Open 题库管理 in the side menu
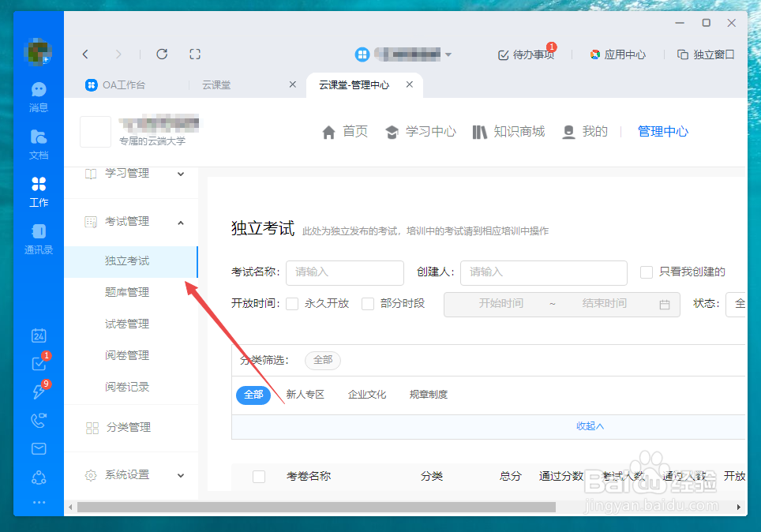The width and height of the screenshot is (761, 532). [127, 292]
